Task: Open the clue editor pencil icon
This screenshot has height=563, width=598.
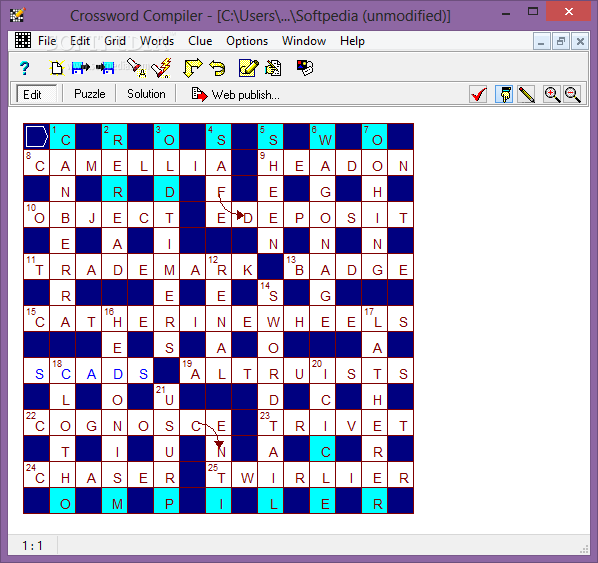Action: [248, 68]
